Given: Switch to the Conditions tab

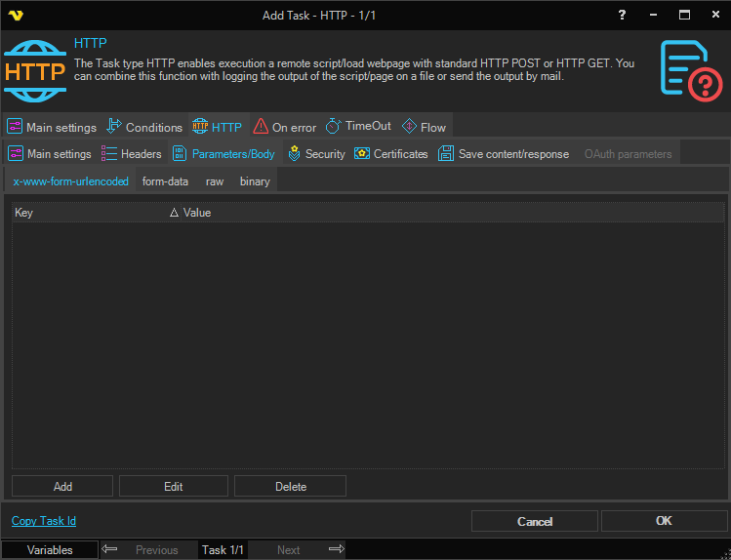Looking at the screenshot, I should [x=144, y=127].
